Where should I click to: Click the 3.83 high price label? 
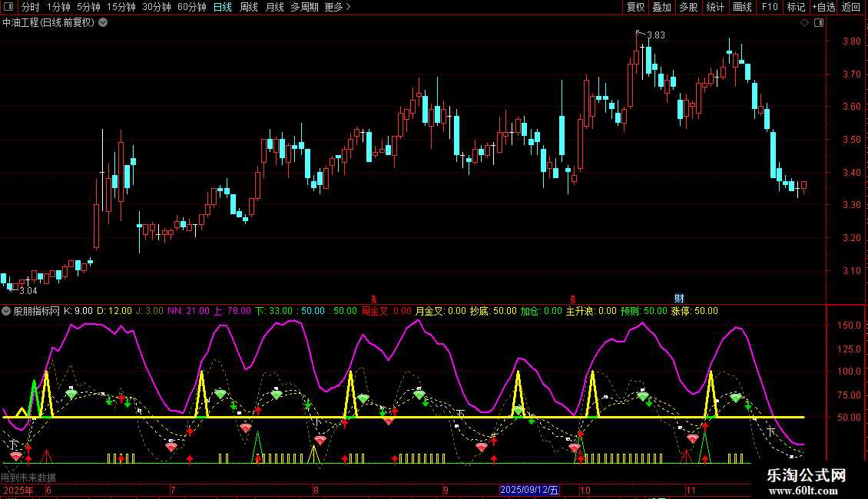(655, 35)
